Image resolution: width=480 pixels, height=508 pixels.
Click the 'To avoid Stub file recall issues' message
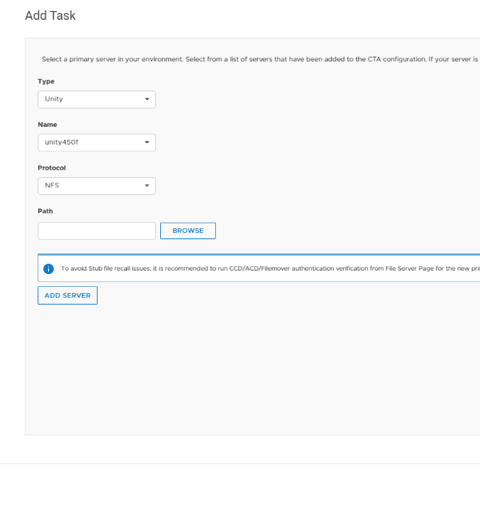click(270, 269)
